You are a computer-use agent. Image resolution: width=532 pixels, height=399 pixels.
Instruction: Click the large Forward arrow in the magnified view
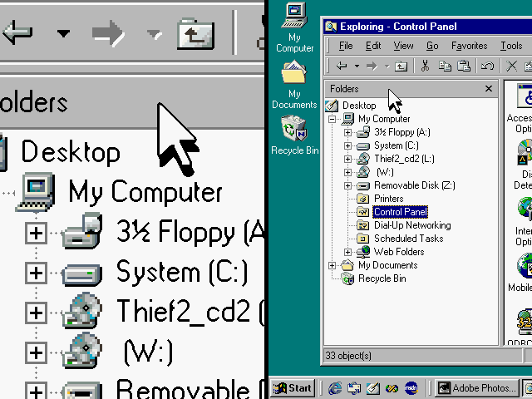108,33
